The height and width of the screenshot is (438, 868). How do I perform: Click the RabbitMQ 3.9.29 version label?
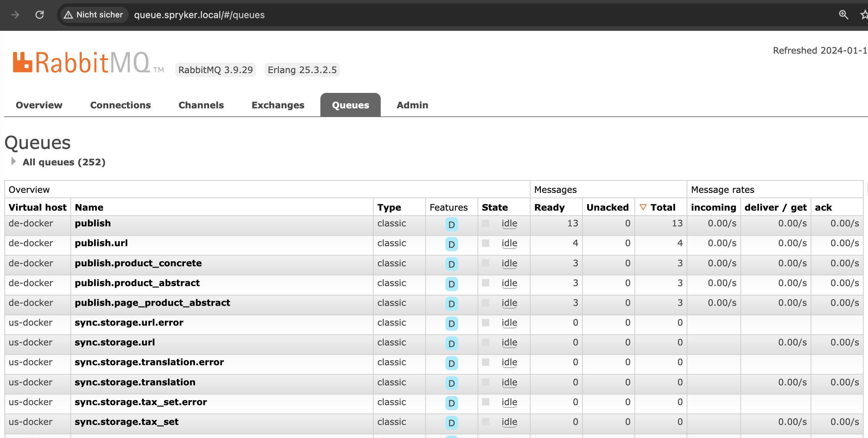pos(215,70)
